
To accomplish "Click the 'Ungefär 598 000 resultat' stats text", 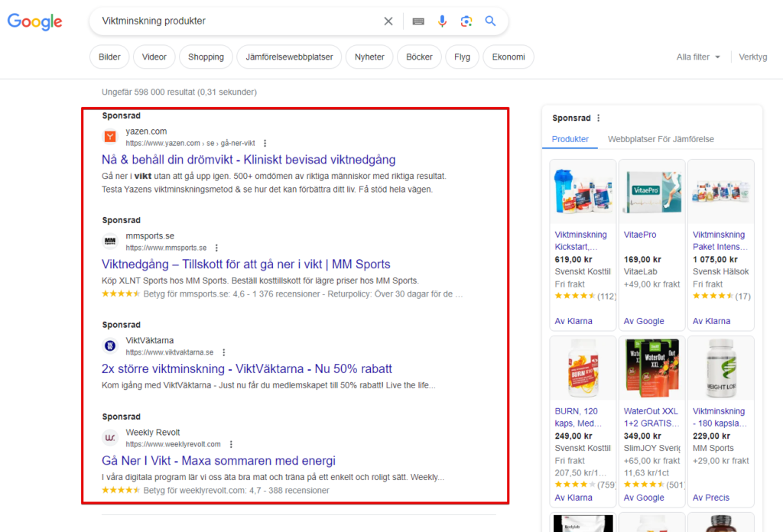I will [x=179, y=92].
